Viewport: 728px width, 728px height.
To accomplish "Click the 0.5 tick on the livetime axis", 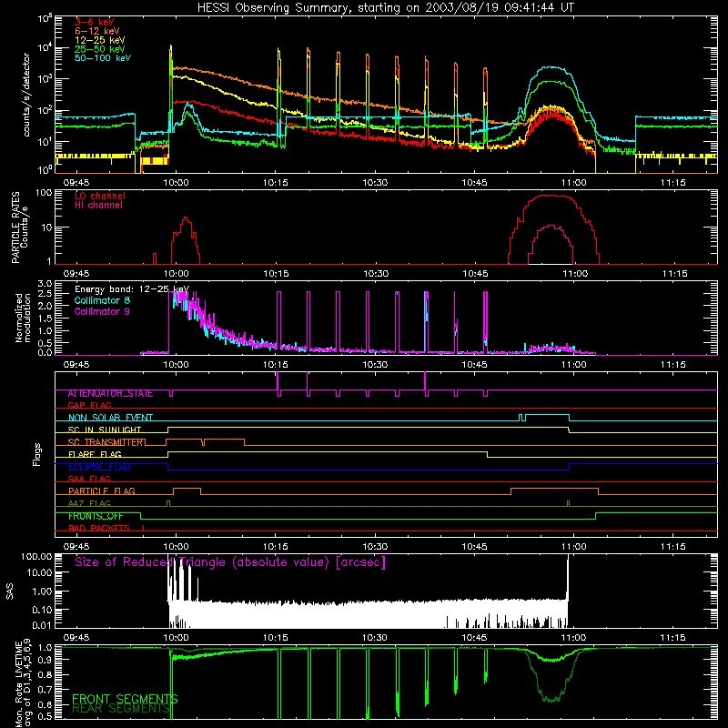I will point(45,717).
